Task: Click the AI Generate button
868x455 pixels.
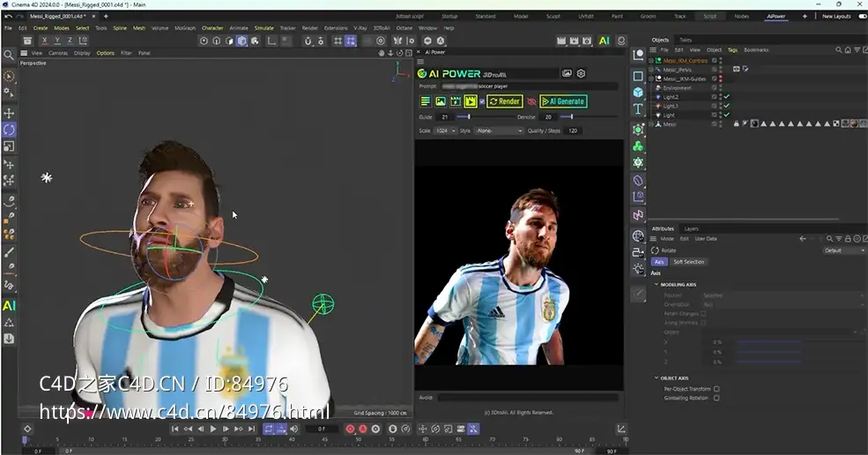Action: pyautogui.click(x=563, y=101)
